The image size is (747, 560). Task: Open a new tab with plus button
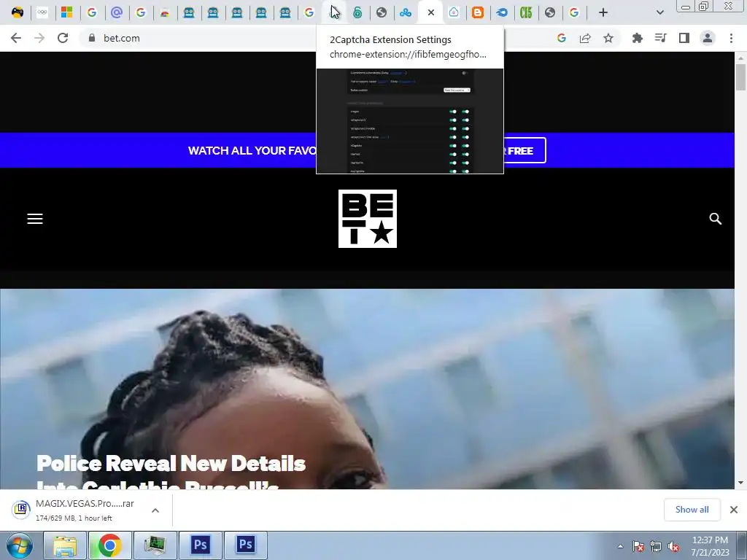point(603,12)
